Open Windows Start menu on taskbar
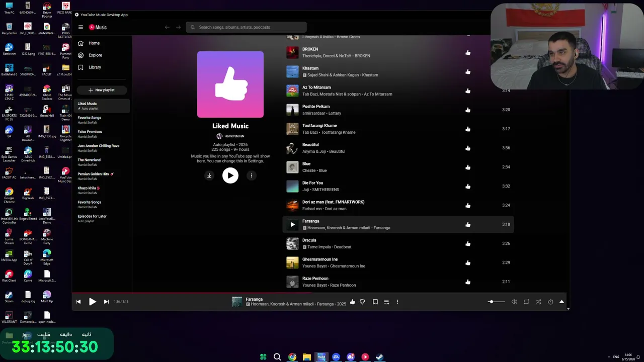 [x=263, y=357]
